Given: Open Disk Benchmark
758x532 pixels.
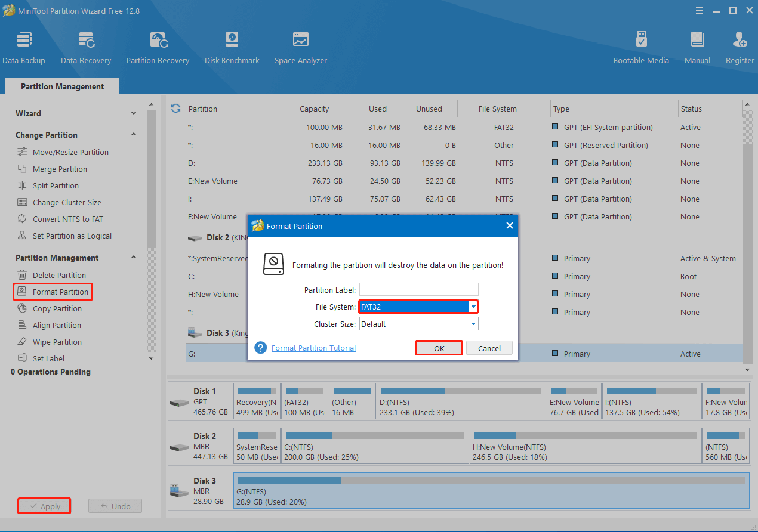Looking at the screenshot, I should pos(232,48).
